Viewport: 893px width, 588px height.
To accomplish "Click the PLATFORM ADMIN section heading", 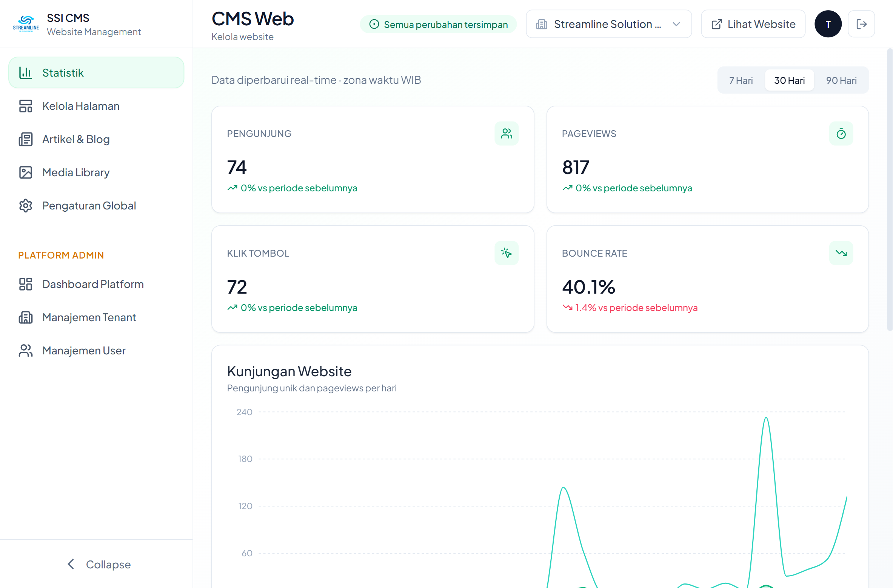I will (x=61, y=255).
